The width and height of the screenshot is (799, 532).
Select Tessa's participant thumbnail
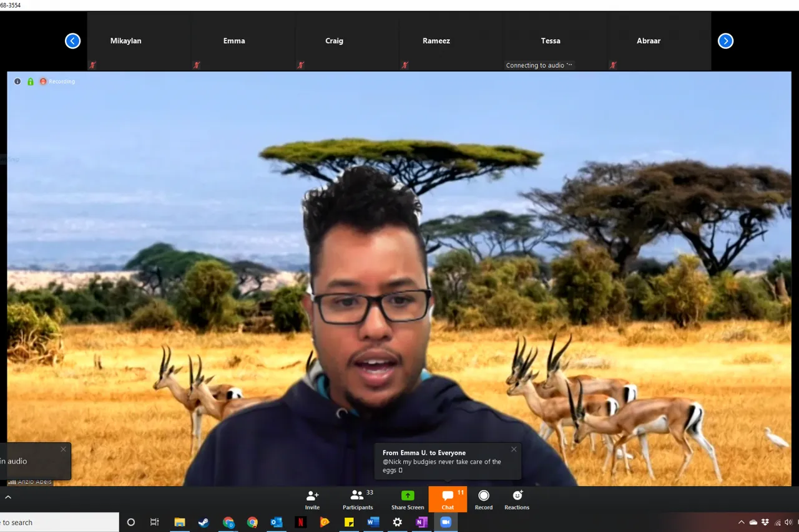click(x=551, y=41)
